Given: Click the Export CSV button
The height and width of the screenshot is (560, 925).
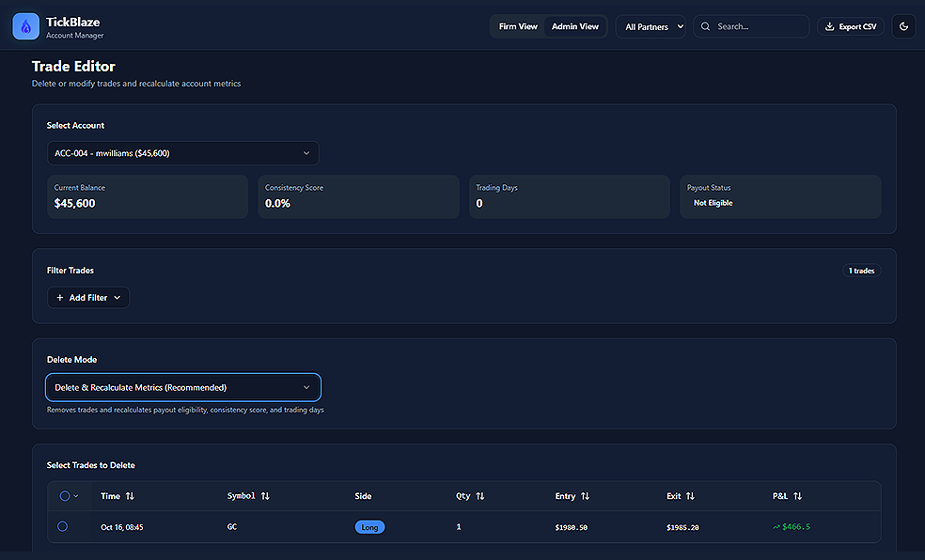Looking at the screenshot, I should pyautogui.click(x=850, y=26).
